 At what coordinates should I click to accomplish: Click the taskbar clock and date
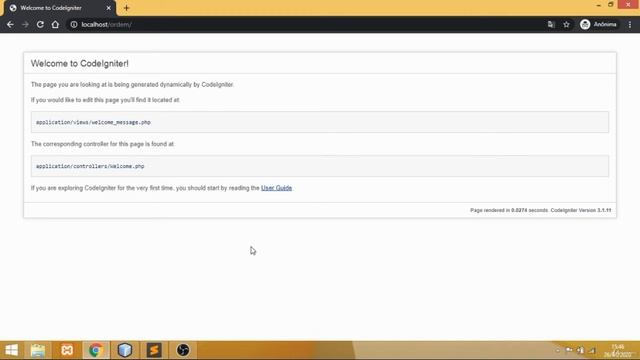click(x=618, y=351)
